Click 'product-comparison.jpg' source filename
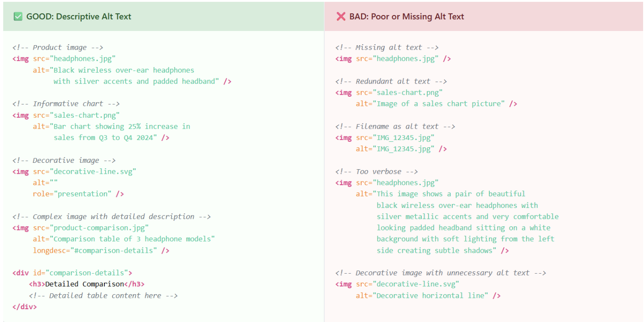 101,228
